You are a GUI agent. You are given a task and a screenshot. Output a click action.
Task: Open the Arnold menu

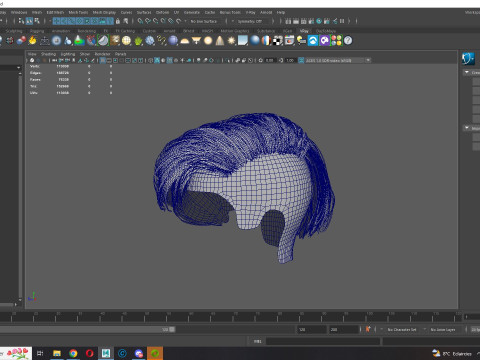coord(266,12)
